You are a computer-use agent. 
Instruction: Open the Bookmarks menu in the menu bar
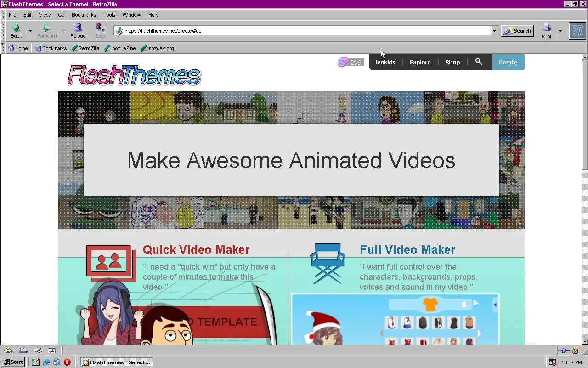(84, 15)
